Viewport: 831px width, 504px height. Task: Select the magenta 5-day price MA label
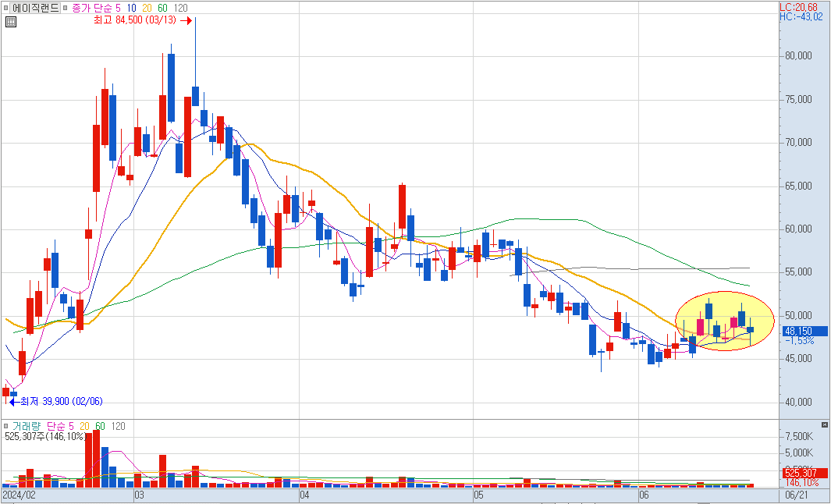[x=118, y=8]
